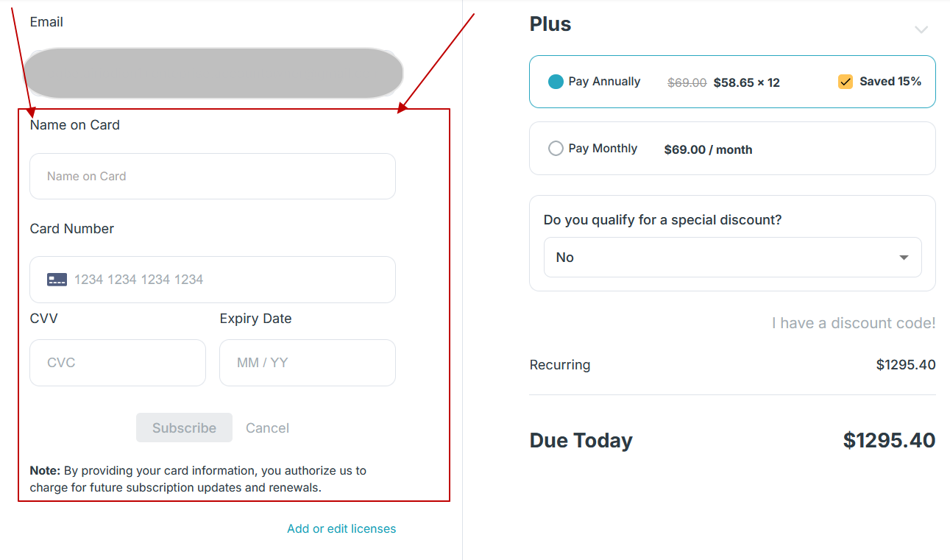Switch to Pay Monthly billing
Viewport: 950px width, 560px height.
pos(556,148)
